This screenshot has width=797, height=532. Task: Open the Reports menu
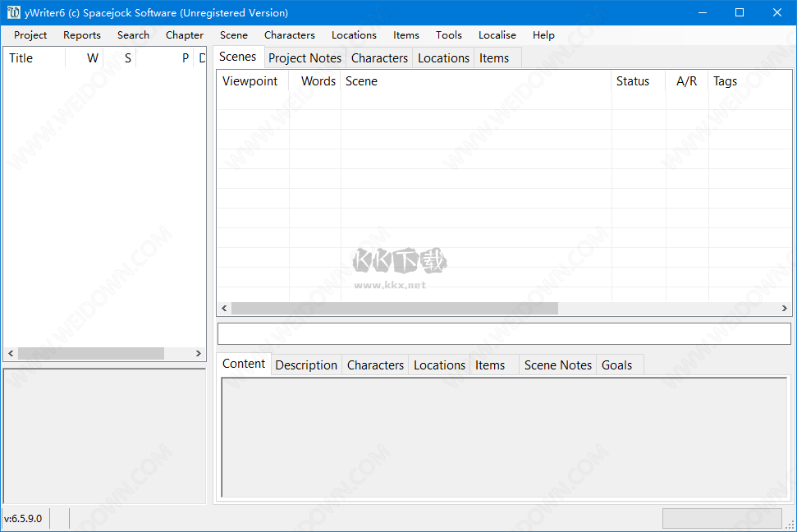pos(82,35)
